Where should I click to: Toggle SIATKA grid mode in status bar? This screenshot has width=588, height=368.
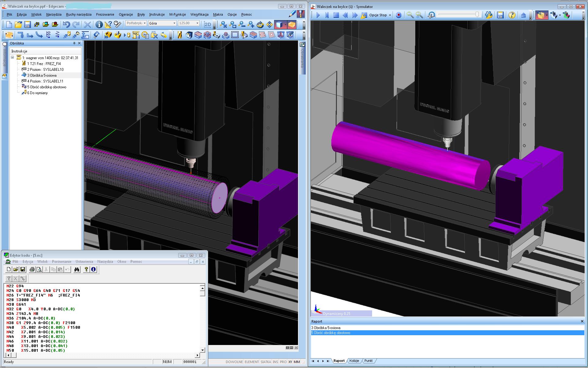click(x=266, y=362)
